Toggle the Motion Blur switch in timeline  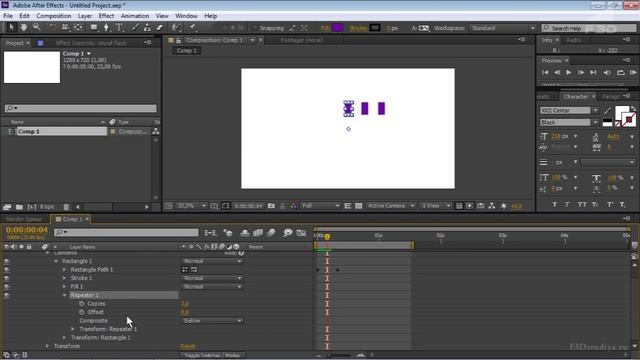coord(271,233)
